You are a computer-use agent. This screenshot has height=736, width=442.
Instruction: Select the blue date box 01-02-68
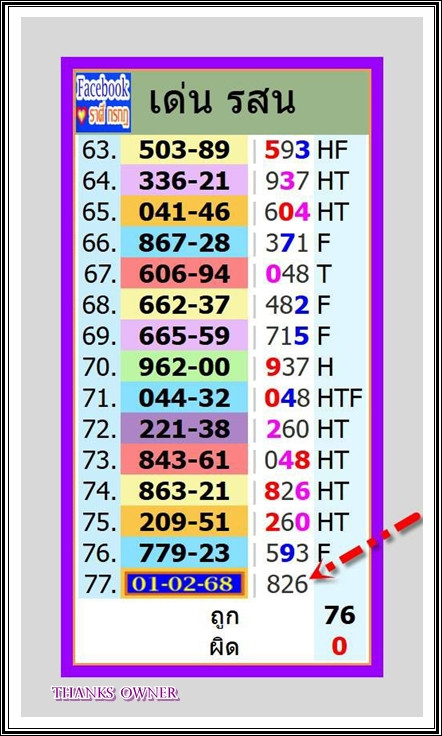tap(183, 583)
